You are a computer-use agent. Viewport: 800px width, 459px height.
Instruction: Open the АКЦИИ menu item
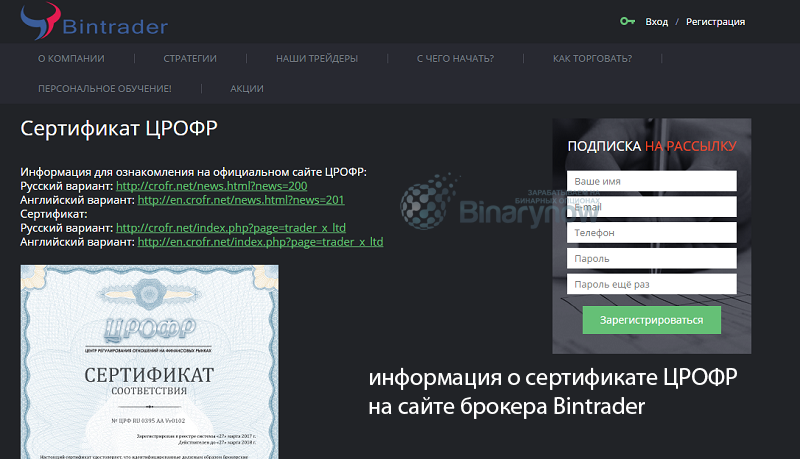click(x=247, y=89)
